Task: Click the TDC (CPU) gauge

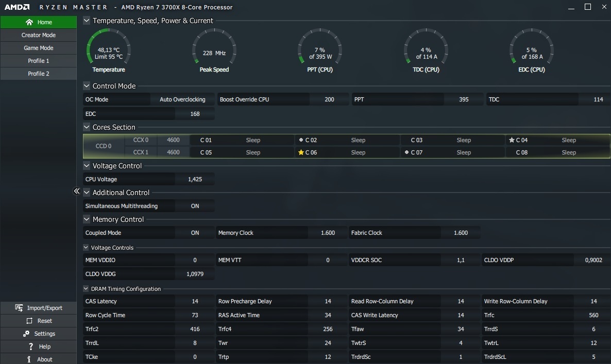Action: (x=426, y=47)
